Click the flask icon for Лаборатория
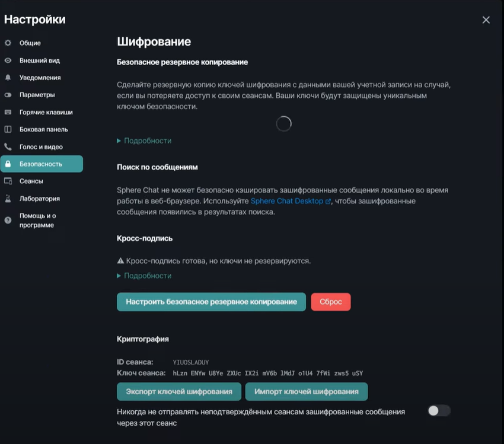 pyautogui.click(x=8, y=199)
